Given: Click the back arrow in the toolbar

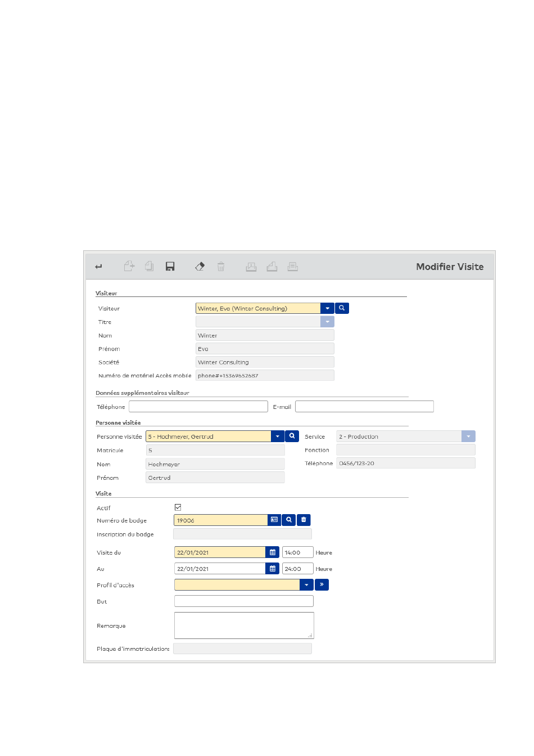Looking at the screenshot, I should (x=99, y=267).
